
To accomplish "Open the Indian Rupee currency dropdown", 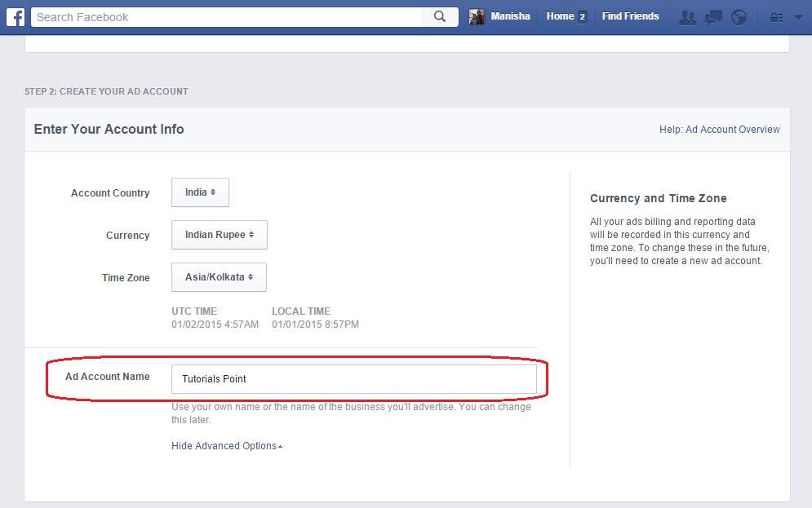I will 219,235.
